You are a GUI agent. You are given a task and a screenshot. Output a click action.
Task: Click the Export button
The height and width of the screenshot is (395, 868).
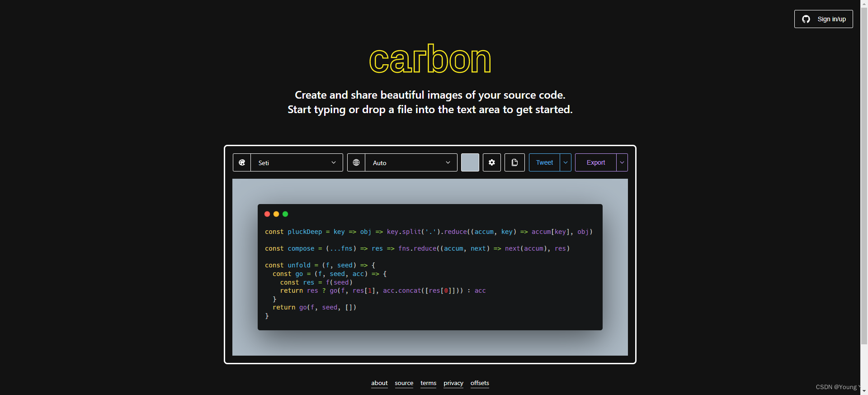coord(596,162)
